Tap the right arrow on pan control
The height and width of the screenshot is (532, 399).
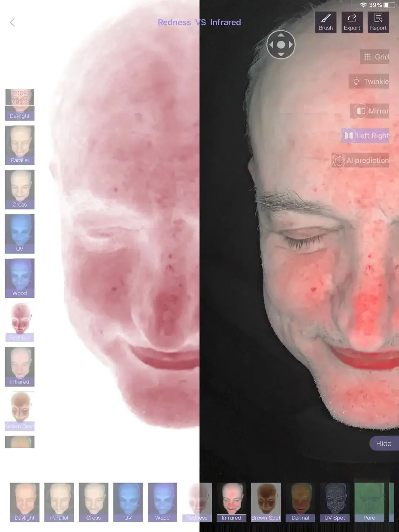291,45
